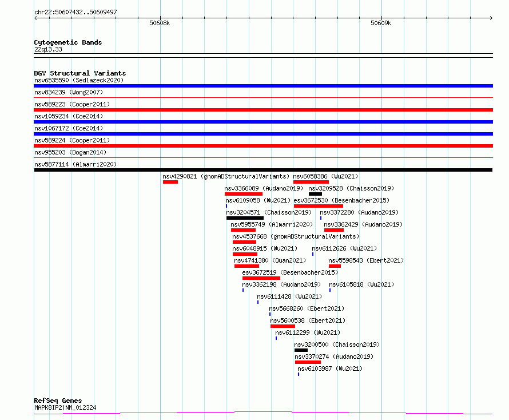Click the red bar under nsv5955749
Viewport: 509px width, 420px height.
(x=244, y=230)
